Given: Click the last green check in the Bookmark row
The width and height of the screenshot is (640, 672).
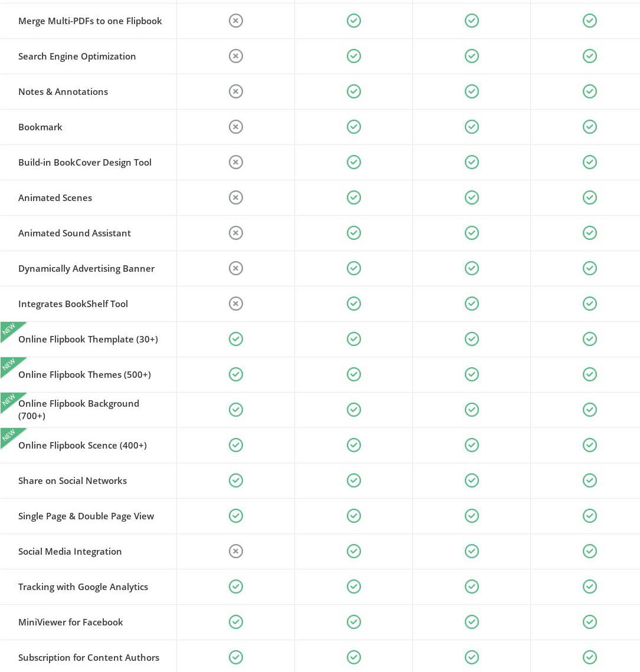Looking at the screenshot, I should [x=590, y=127].
